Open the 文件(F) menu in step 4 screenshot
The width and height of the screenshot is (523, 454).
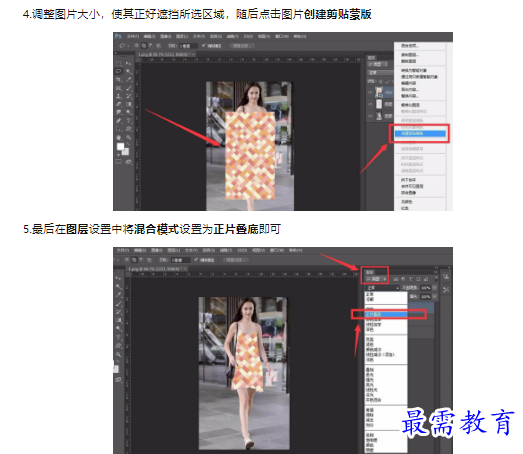pyautogui.click(x=133, y=36)
